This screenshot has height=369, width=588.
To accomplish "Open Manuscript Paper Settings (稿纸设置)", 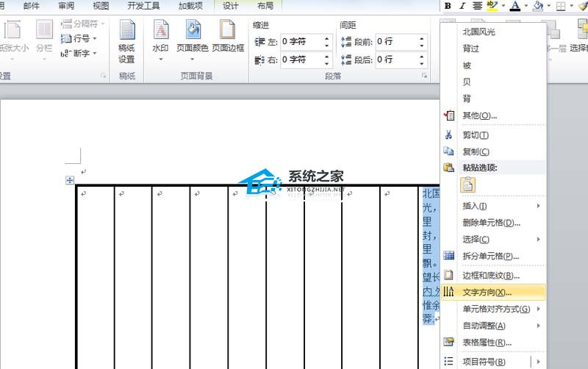I will pos(126,42).
